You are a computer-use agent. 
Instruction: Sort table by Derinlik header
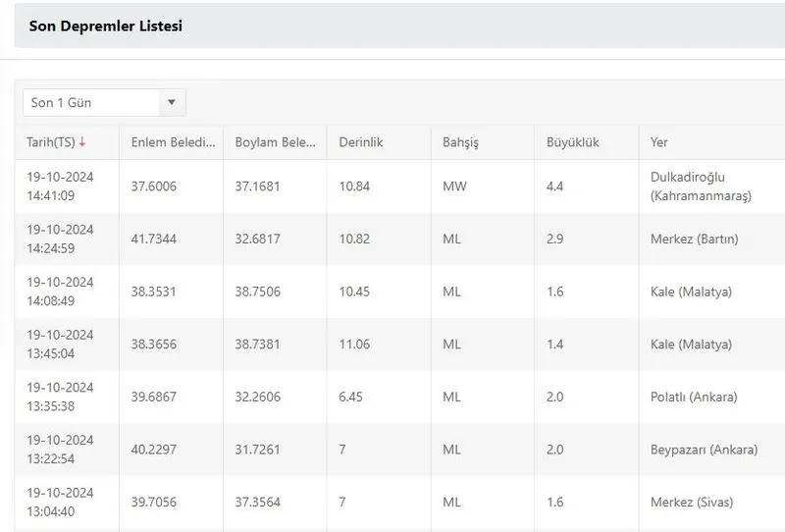[x=360, y=142]
